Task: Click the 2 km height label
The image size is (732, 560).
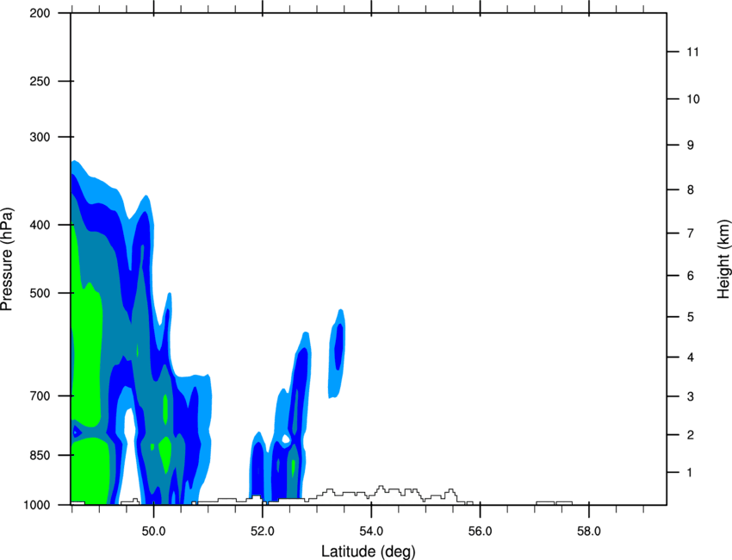Action: [691, 435]
